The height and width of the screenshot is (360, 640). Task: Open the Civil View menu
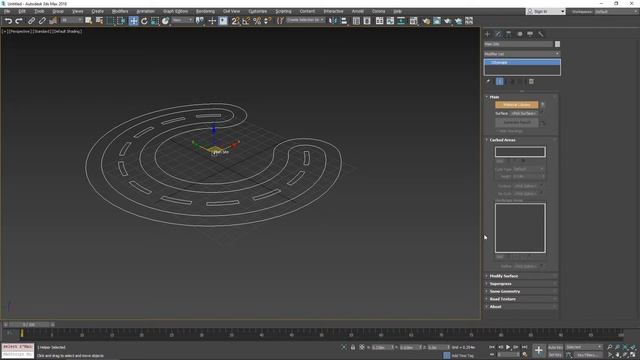pyautogui.click(x=231, y=11)
